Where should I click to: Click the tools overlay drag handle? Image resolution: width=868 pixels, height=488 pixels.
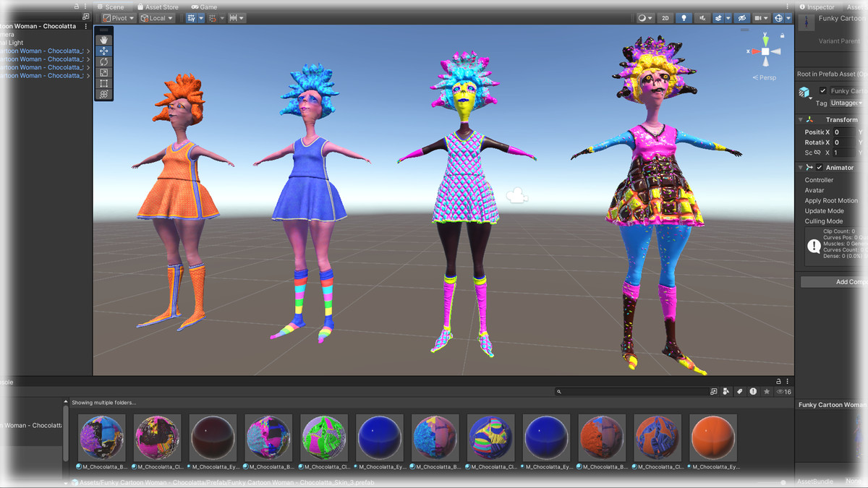click(104, 30)
